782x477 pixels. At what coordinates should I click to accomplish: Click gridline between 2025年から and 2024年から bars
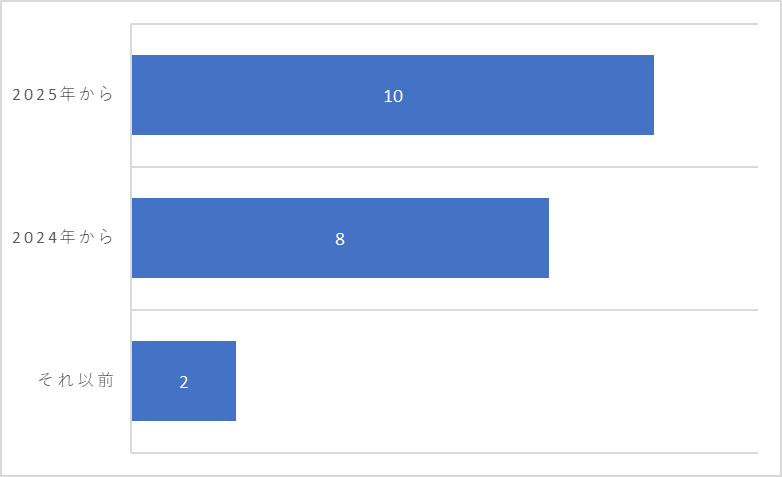pos(444,167)
